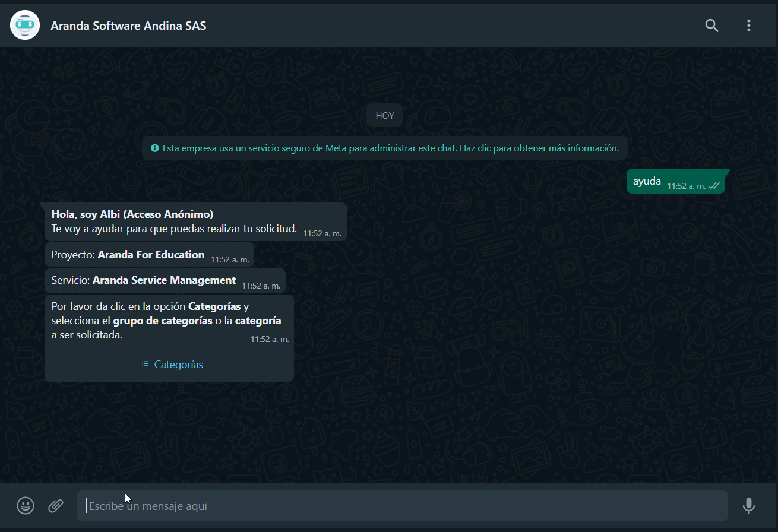The width and height of the screenshot is (778, 532).
Task: Open the three-dot chat menu
Action: pos(749,26)
